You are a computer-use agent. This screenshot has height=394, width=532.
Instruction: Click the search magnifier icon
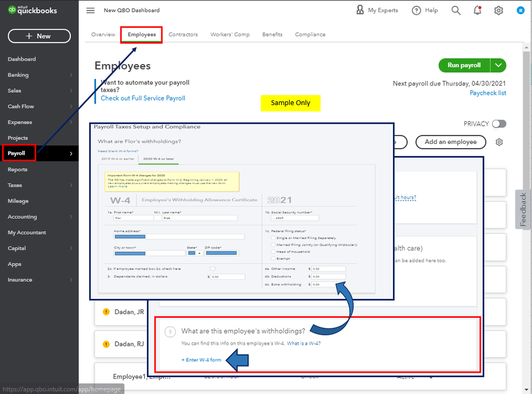(x=456, y=11)
